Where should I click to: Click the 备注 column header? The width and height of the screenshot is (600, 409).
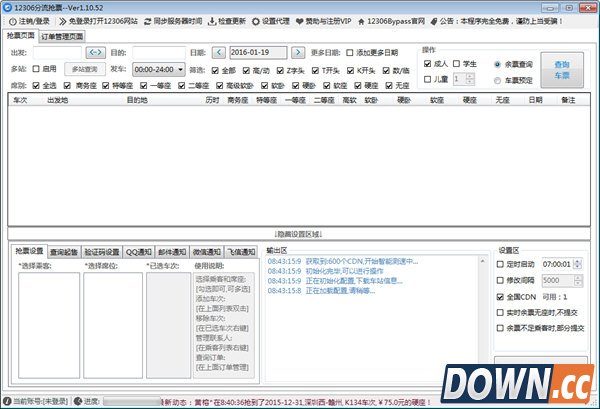(568, 100)
